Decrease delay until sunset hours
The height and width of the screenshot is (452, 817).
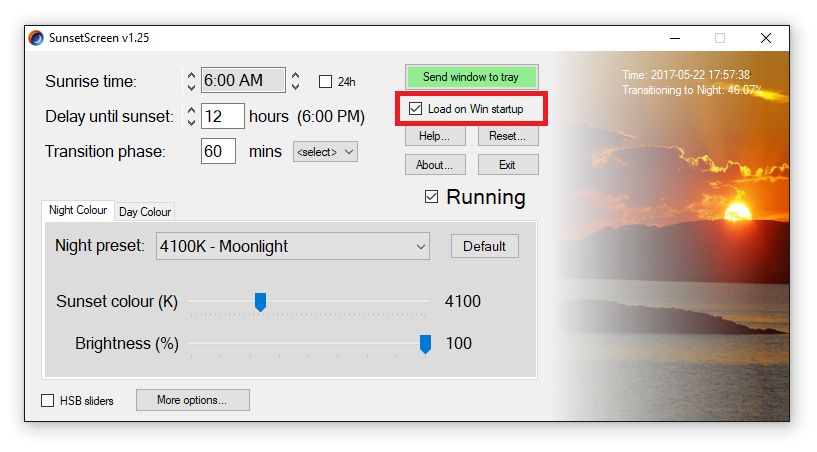pyautogui.click(x=191, y=122)
